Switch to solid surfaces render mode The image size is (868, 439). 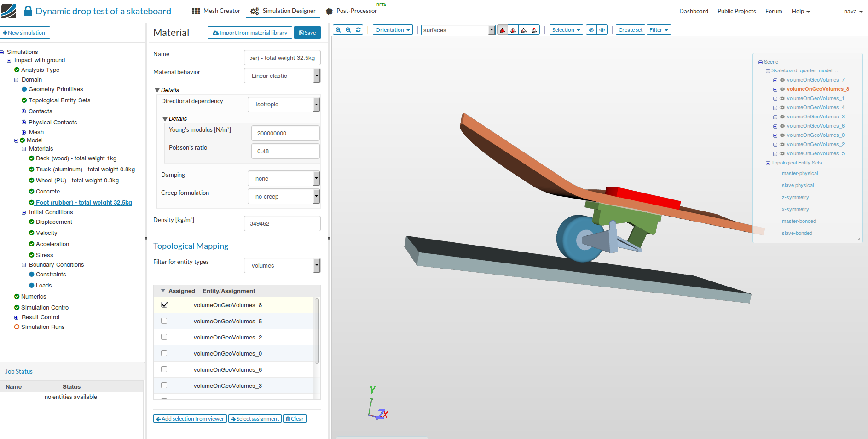coord(503,30)
